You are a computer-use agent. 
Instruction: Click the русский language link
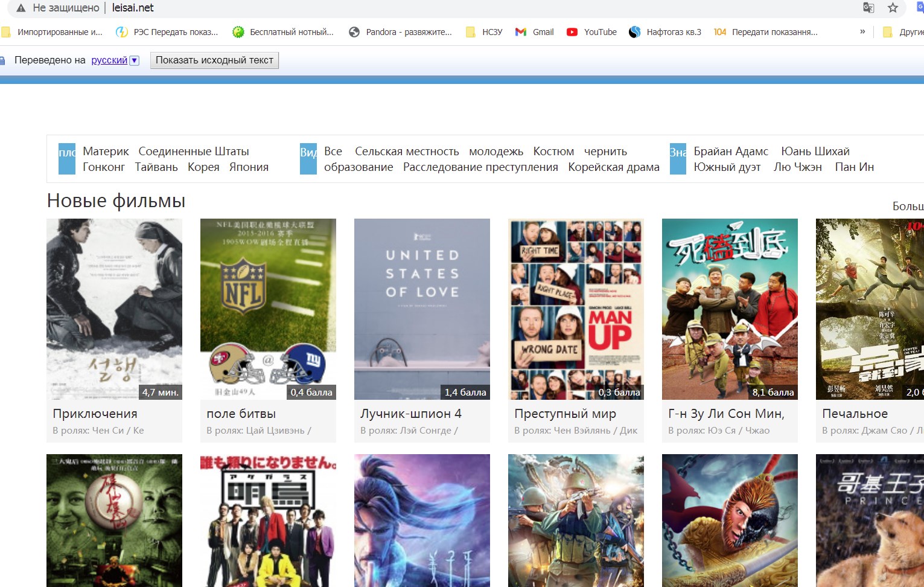[x=109, y=60]
